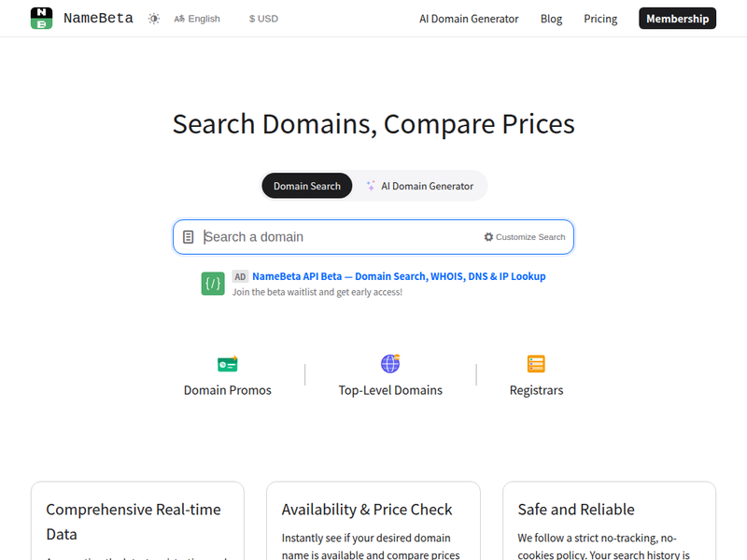The image size is (747, 560).
Task: Click the 'Search Domains, Compare Prices' headline
Action: (373, 124)
